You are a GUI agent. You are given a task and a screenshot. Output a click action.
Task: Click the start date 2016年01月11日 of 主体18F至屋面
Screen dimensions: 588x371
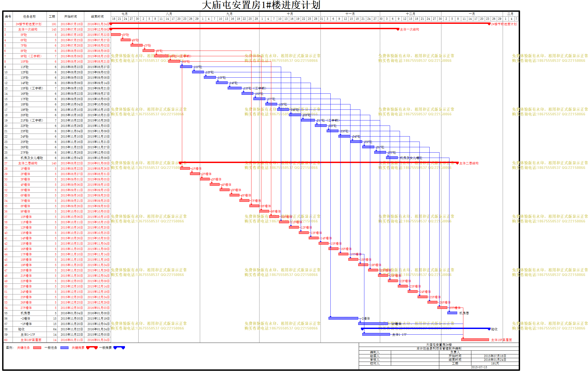72,340
